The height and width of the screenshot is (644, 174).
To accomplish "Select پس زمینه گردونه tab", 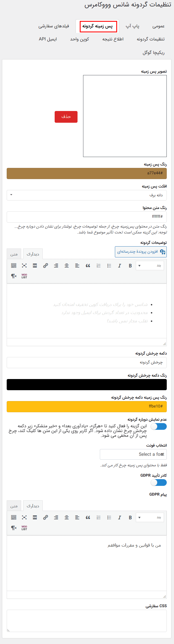I will coord(98,26).
